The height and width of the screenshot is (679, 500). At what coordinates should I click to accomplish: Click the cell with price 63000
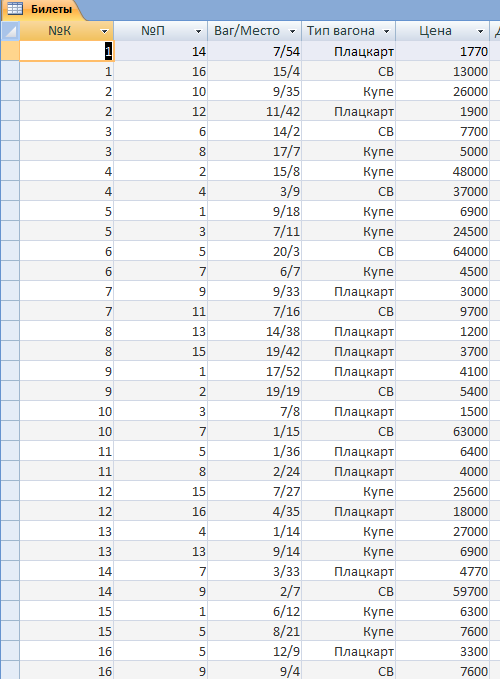tap(442, 431)
